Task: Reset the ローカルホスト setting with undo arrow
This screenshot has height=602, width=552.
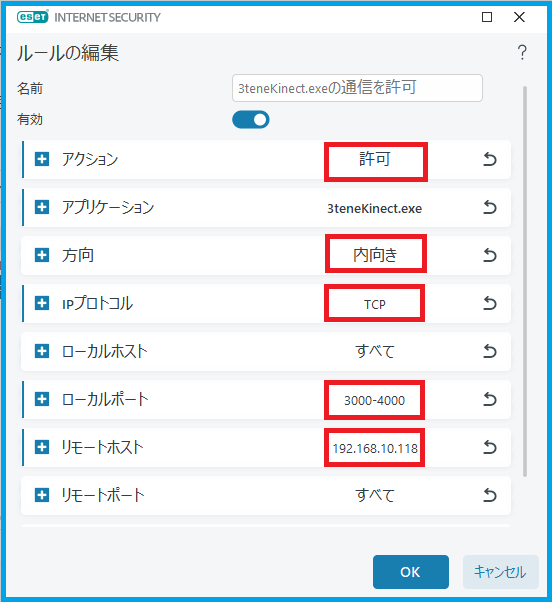Action: 490,351
